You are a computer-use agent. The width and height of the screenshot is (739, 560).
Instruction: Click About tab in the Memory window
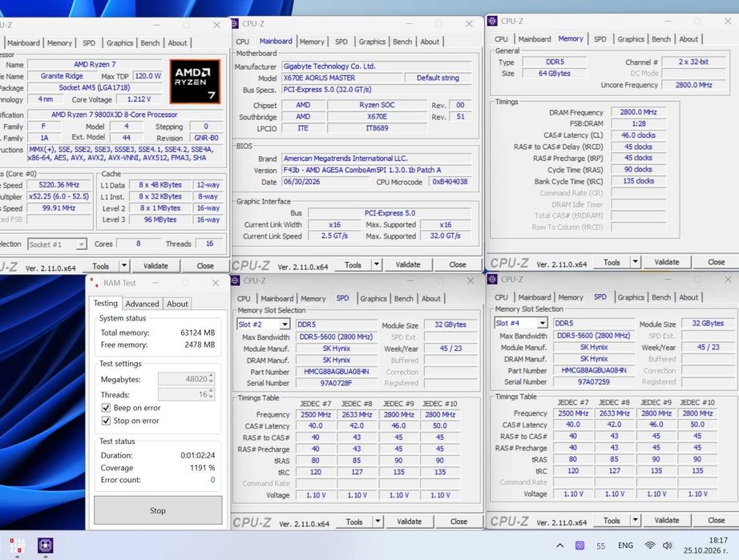click(688, 39)
